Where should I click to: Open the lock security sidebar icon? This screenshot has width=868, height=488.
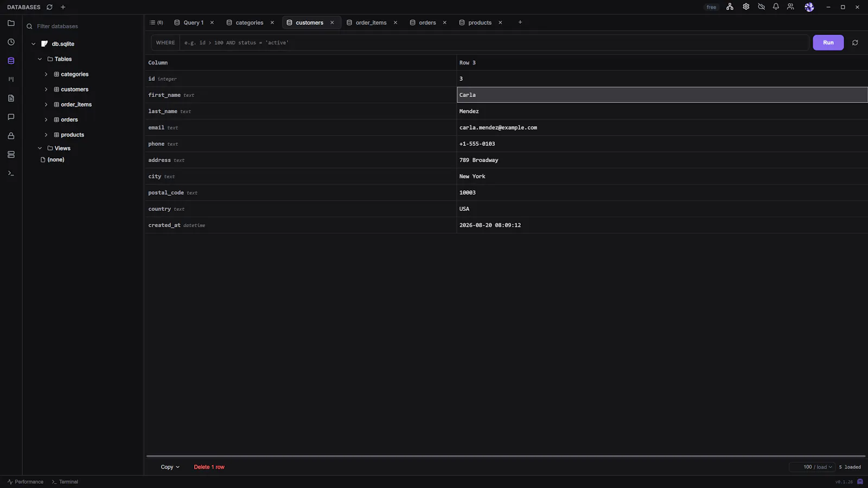[11, 136]
